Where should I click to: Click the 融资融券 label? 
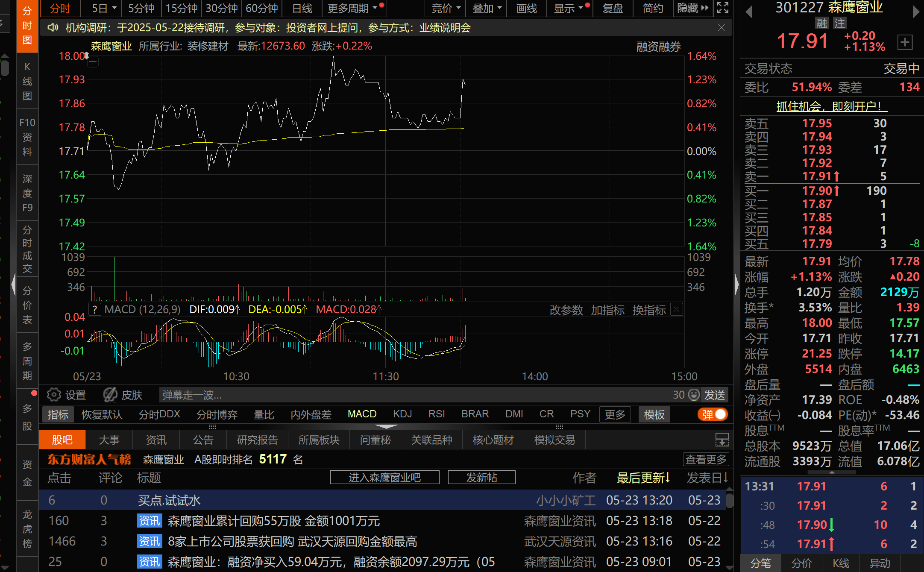(x=658, y=47)
